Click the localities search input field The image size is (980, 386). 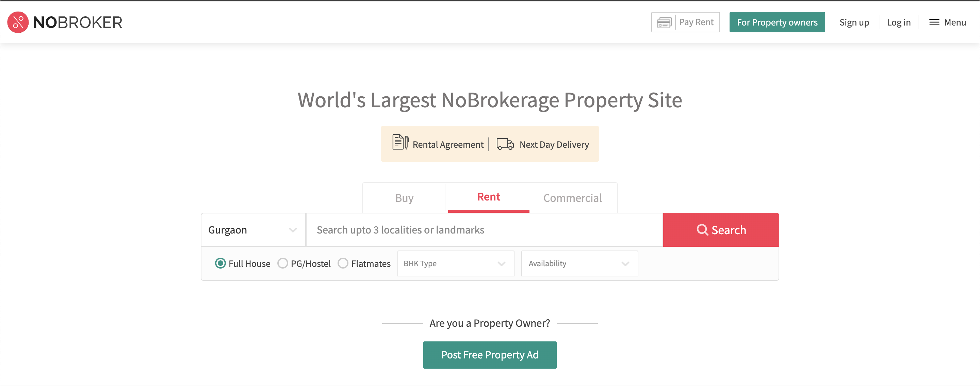point(457,229)
